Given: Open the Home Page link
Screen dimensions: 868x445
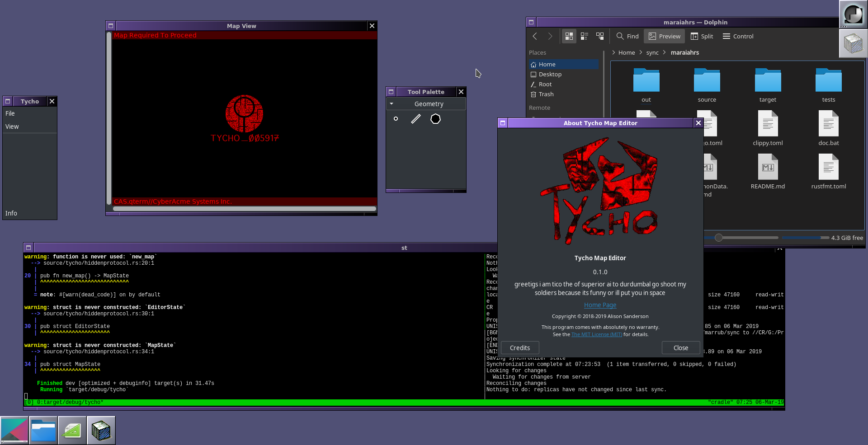Looking at the screenshot, I should pos(600,305).
